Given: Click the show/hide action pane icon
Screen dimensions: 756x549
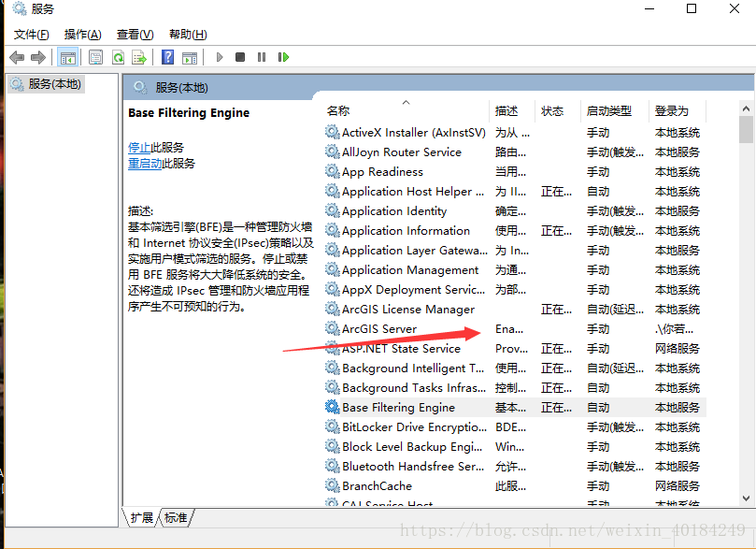Looking at the screenshot, I should (x=190, y=57).
